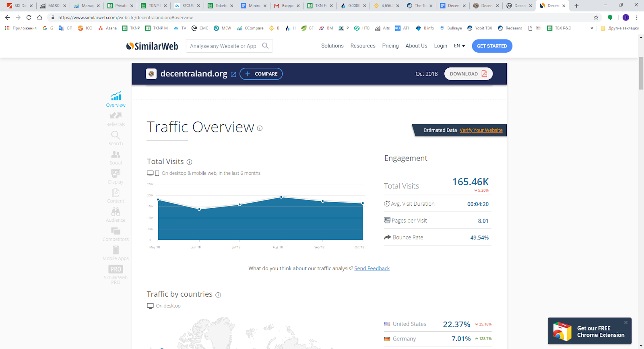644x349 pixels.
Task: Close the Chrome Extension popup
Action: coord(626,322)
